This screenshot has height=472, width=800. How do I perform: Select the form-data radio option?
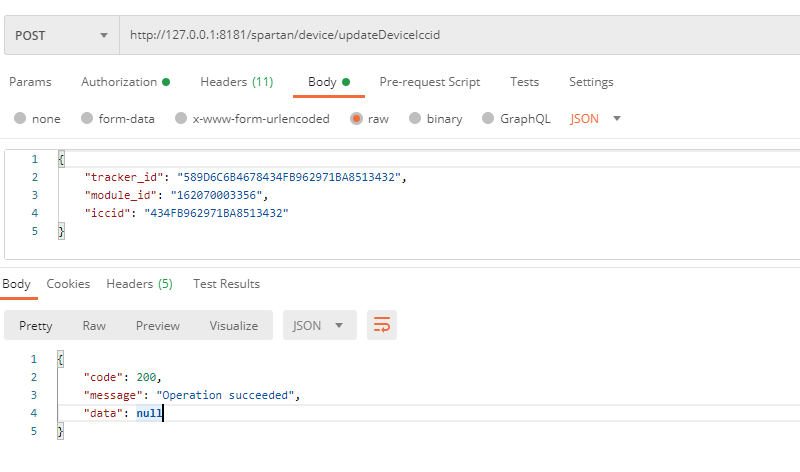[87, 118]
